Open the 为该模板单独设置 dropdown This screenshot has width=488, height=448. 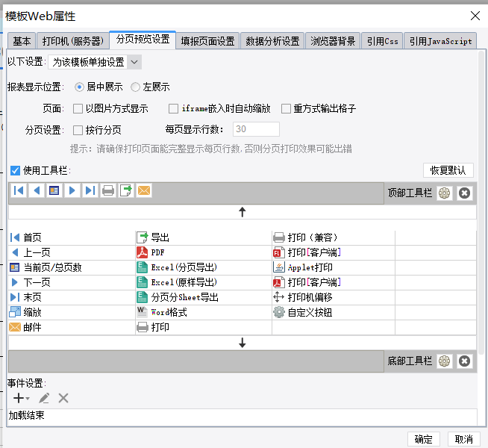click(x=95, y=62)
